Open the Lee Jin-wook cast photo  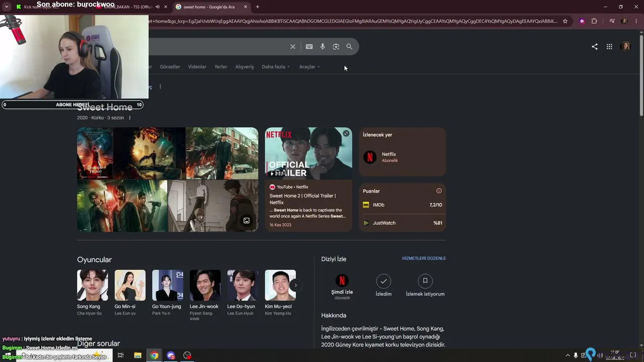205,285
